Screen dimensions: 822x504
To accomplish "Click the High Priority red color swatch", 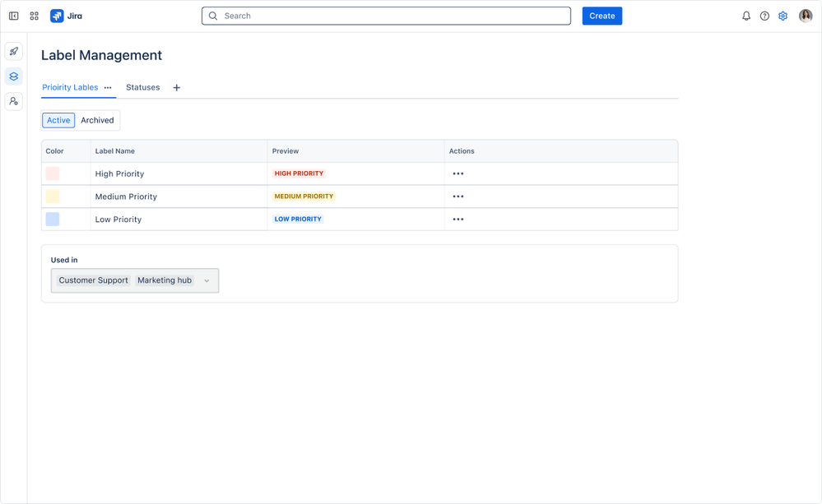I will [53, 173].
